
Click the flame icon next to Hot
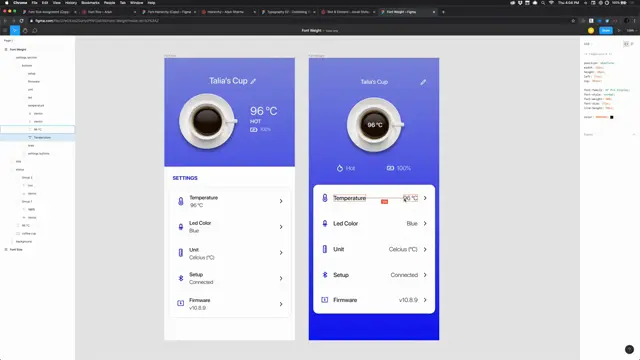click(x=340, y=168)
